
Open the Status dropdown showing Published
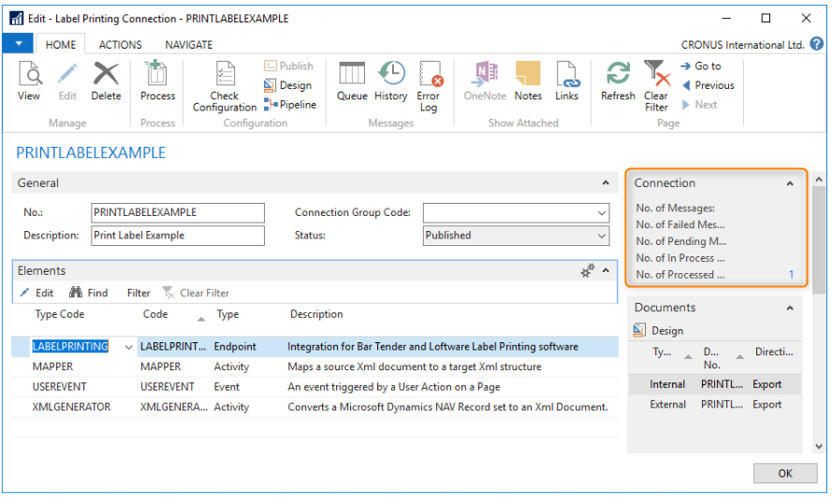click(601, 236)
